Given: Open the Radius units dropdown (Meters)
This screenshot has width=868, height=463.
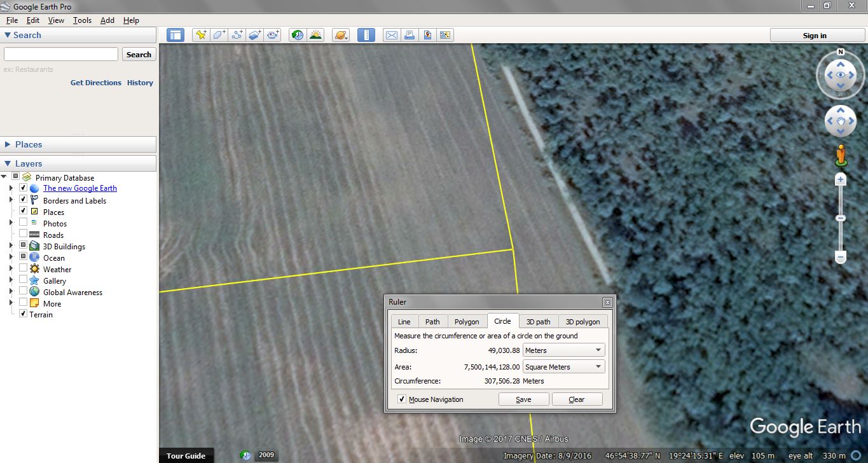Looking at the screenshot, I should point(563,350).
